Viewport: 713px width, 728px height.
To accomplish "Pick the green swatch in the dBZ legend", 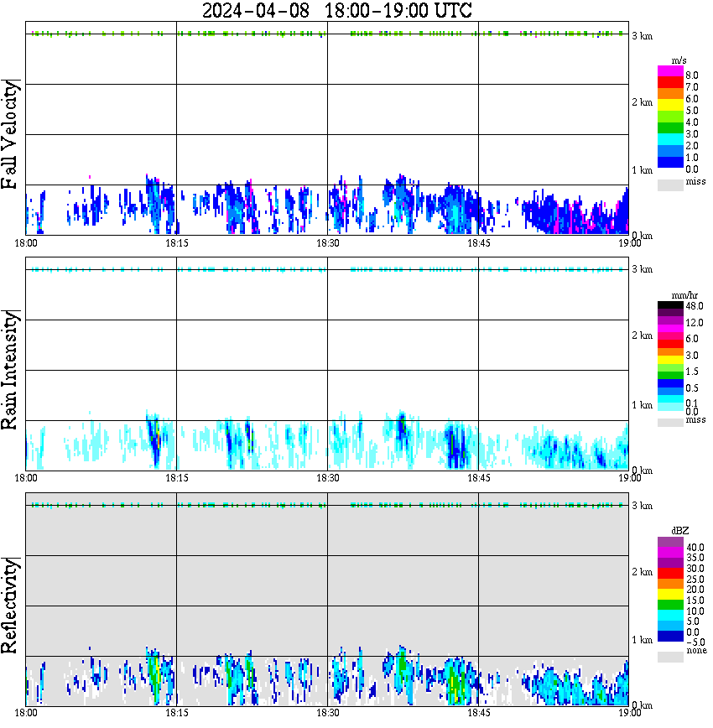I will [670, 605].
